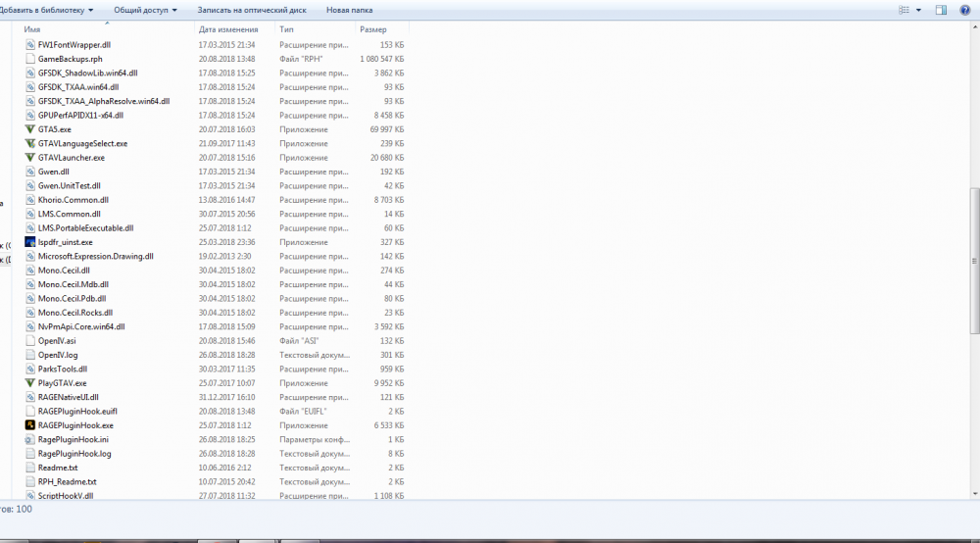980x543 pixels.
Task: Click Записать на оптический диск button
Action: tap(252, 10)
